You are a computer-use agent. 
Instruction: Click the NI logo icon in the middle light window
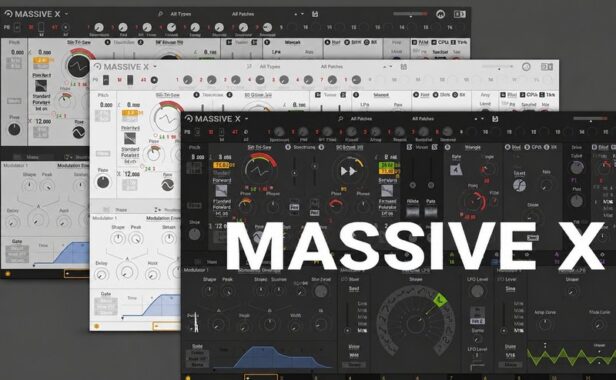click(x=526, y=67)
